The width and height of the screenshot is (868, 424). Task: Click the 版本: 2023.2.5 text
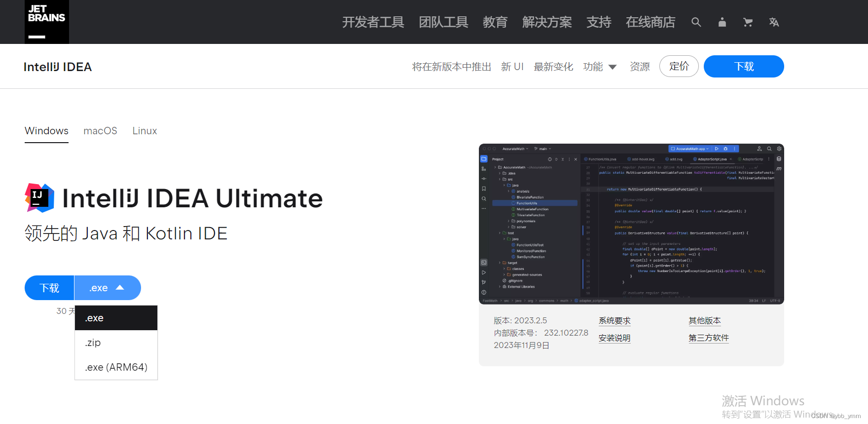click(x=520, y=321)
